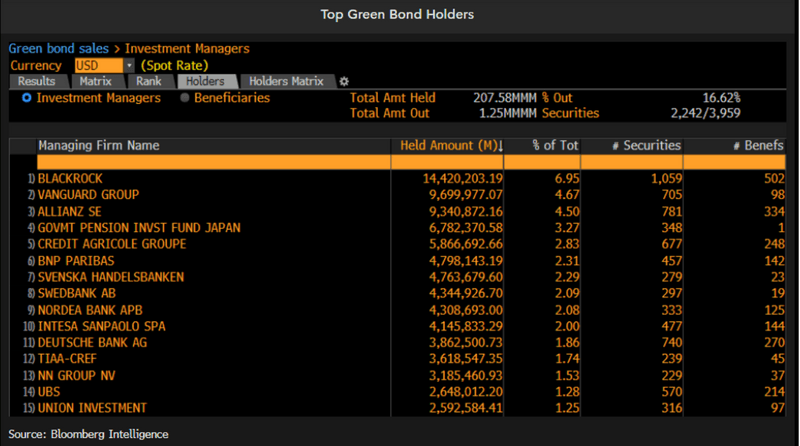The width and height of the screenshot is (800, 446).
Task: Switch to the Holders Matrix tab
Action: [286, 81]
